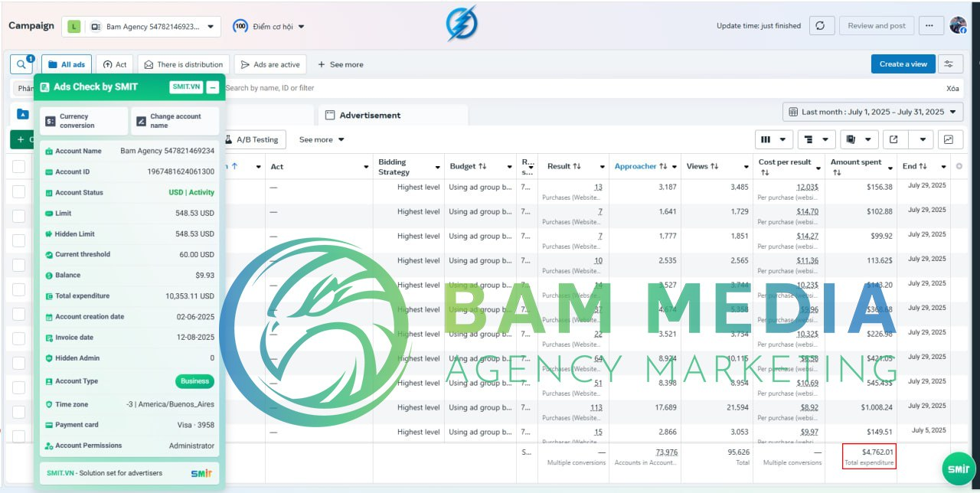
Task: Tick the select-all header checkbox
Action: 18,166
